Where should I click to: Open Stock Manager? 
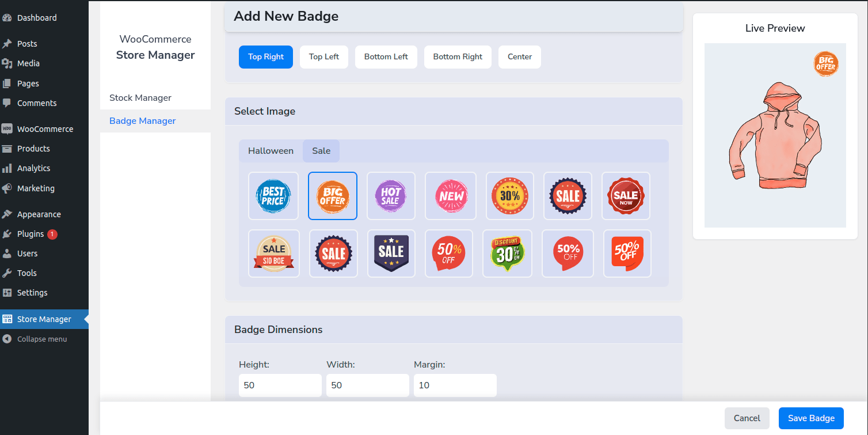[140, 97]
